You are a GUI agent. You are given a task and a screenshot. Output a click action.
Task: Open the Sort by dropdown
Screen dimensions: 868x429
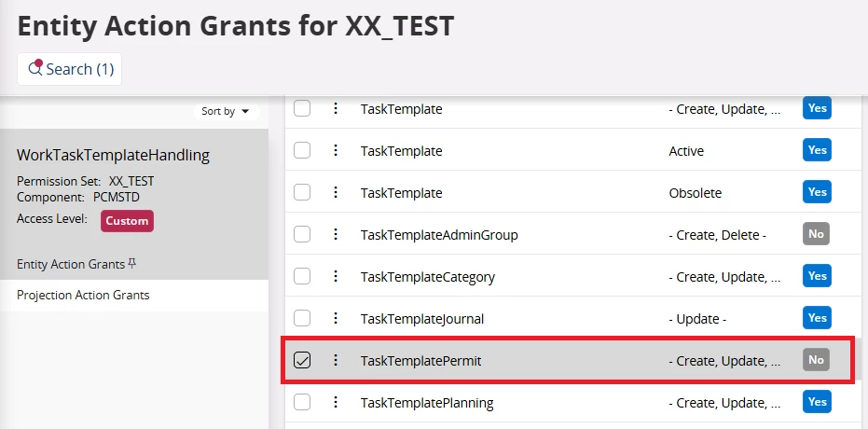click(x=226, y=111)
